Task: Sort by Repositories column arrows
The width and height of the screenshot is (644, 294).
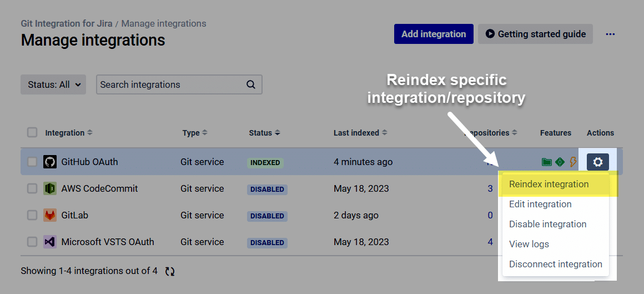Action: pyautogui.click(x=514, y=133)
